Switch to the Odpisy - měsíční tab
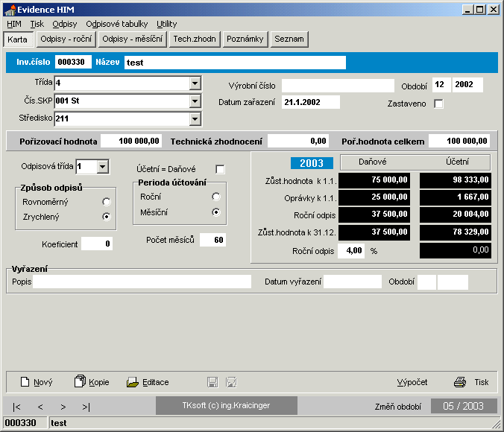504x432 pixels. [x=133, y=39]
